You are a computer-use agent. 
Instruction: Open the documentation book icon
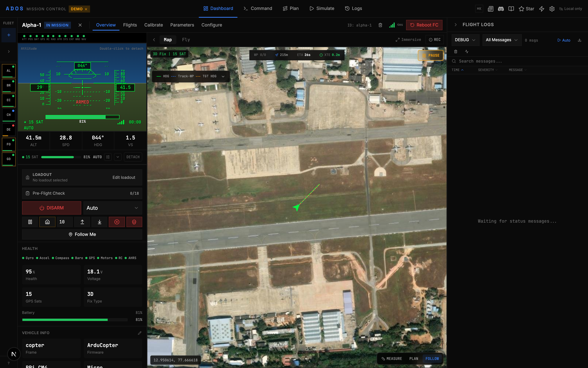coord(511,9)
